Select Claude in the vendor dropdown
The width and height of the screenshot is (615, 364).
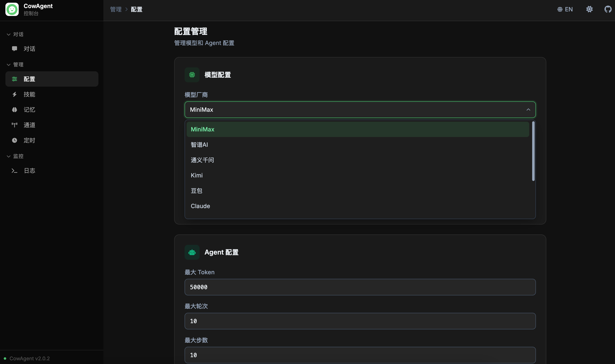click(200, 206)
